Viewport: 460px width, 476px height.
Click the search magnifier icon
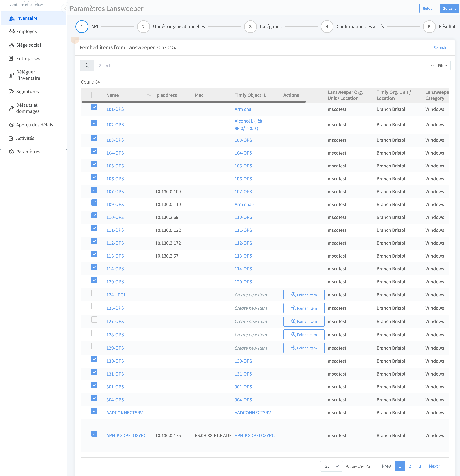tap(87, 66)
